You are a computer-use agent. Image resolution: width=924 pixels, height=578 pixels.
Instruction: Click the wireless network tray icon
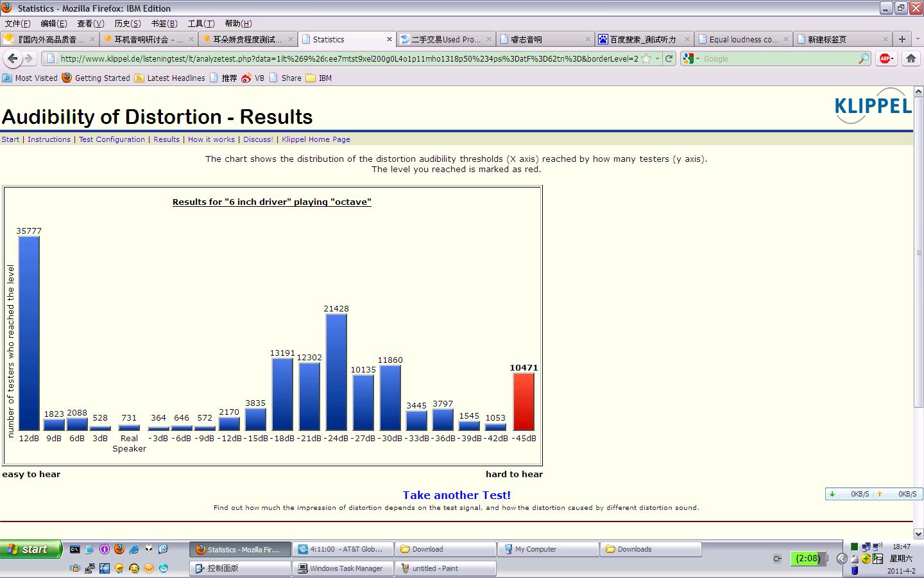pyautogui.click(x=877, y=547)
